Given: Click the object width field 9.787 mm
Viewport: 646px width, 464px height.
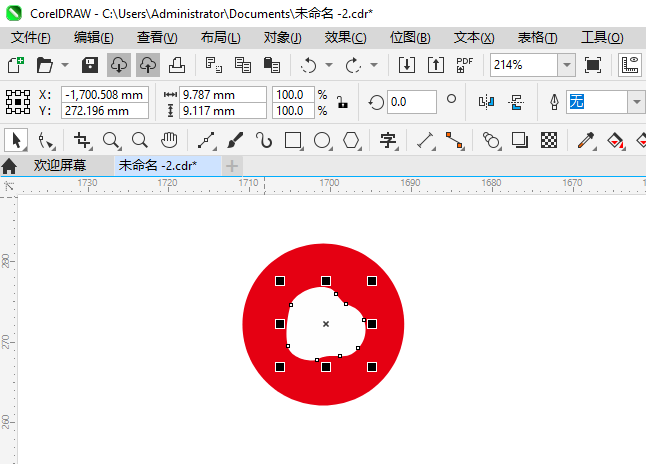Looking at the screenshot, I should pyautogui.click(x=223, y=94).
